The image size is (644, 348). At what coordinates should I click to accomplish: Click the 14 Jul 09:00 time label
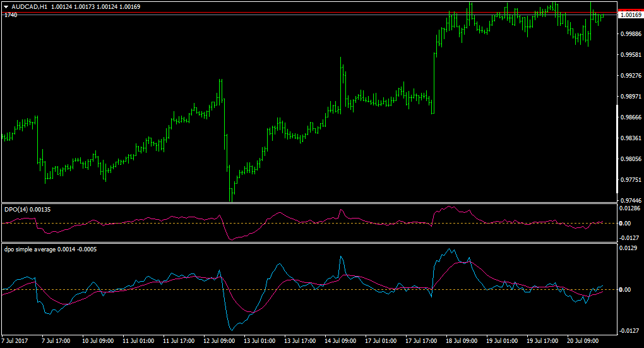click(340, 341)
